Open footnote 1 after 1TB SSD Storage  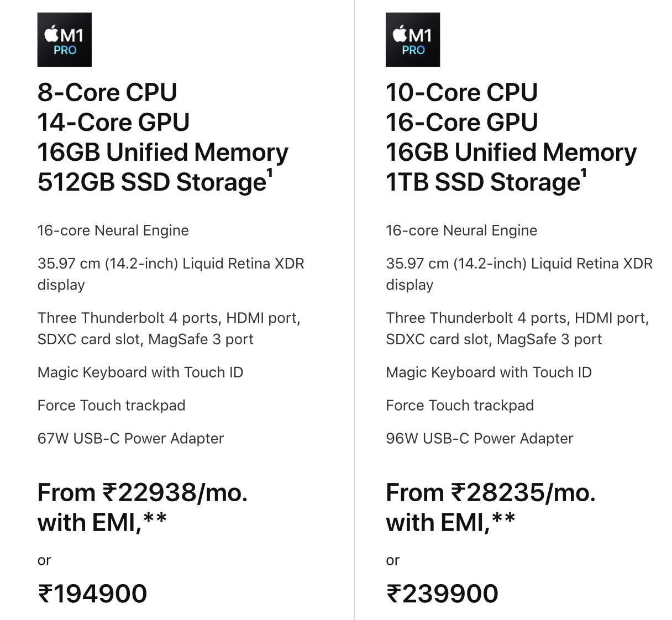(x=584, y=174)
